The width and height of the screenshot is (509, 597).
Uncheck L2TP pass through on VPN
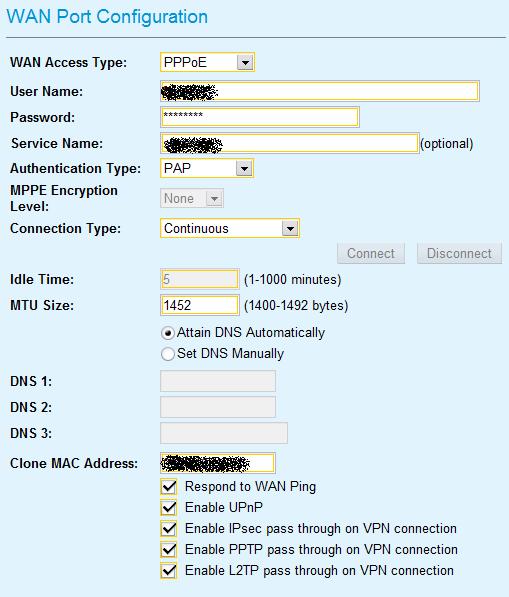click(x=169, y=571)
